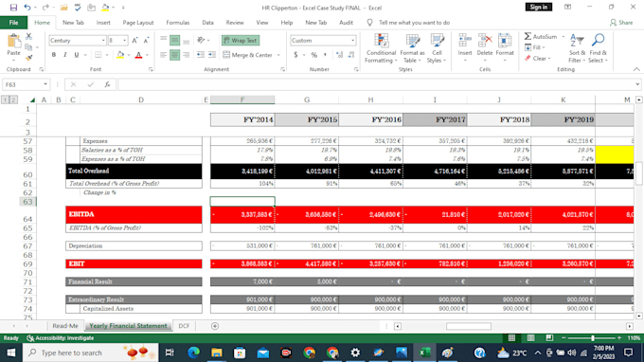Collapse the ribbon with the chevron
Image resolution: width=644 pixels, height=362 pixels.
click(x=636, y=69)
